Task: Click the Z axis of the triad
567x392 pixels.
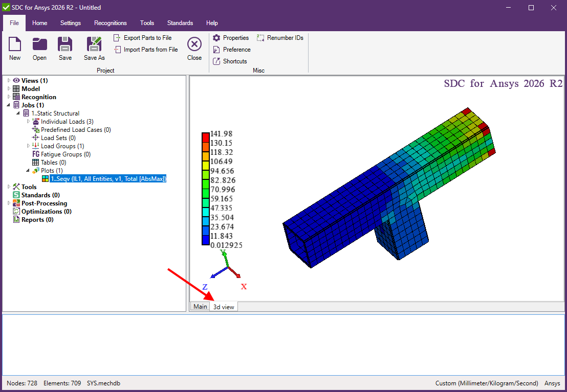Action: pos(219,272)
